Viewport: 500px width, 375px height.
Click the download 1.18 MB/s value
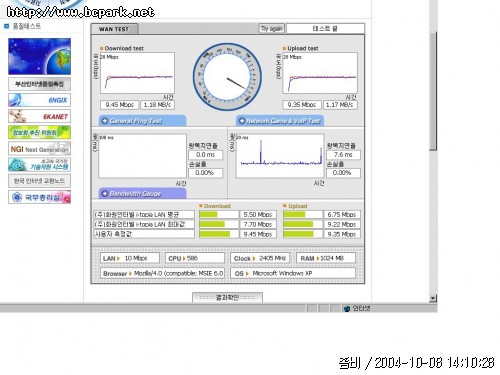pyautogui.click(x=157, y=105)
